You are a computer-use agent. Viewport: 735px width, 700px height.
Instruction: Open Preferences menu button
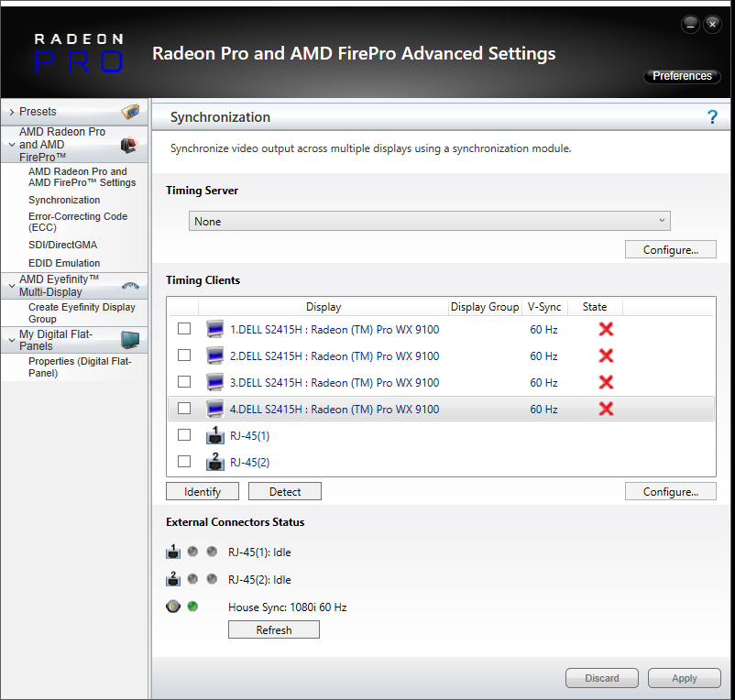(x=682, y=76)
